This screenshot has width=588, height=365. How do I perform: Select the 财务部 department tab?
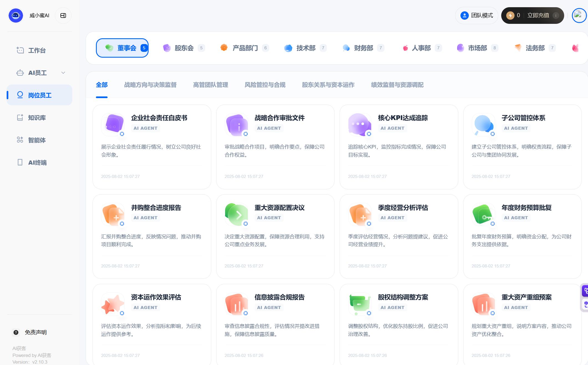click(x=363, y=48)
